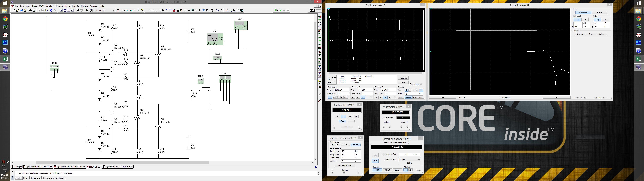The height and width of the screenshot is (181, 644).
Task: Set oscilloscope Channel A to AC coupling
Action: (x=353, y=97)
